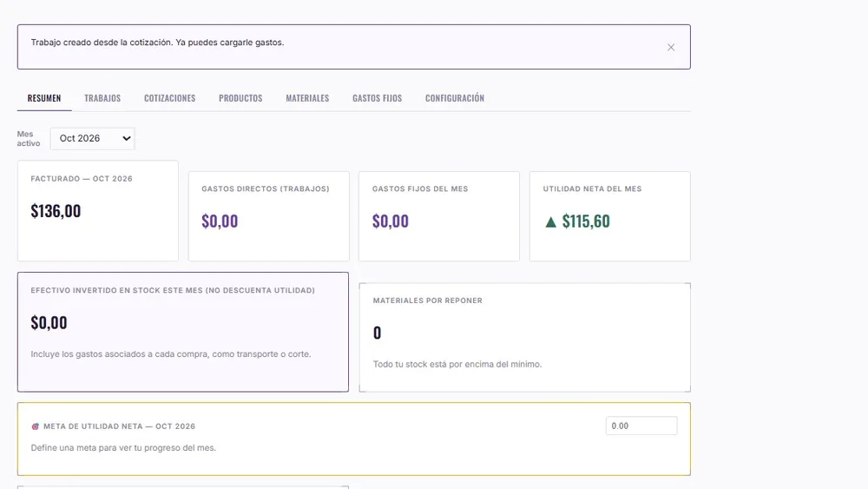Click the target icon beside Meta de Utilidad Neta
Screen dimensions: 868x489
click(x=36, y=426)
